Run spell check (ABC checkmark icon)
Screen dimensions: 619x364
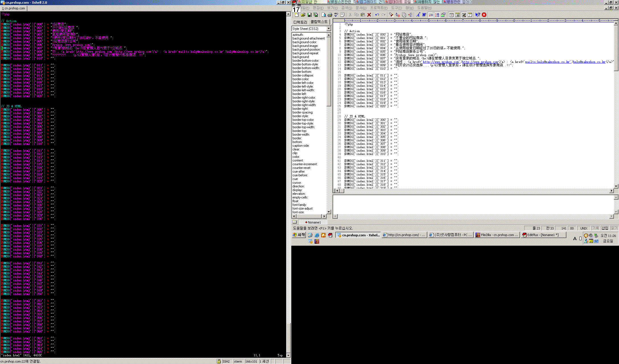click(336, 15)
